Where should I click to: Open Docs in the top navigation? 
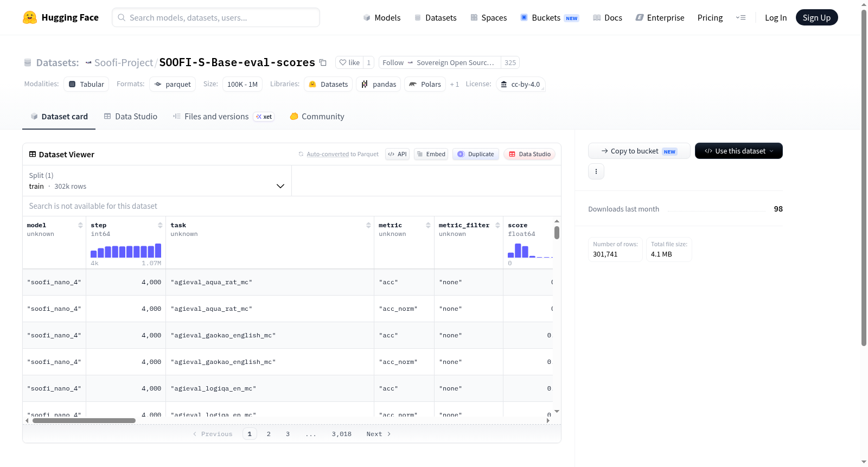(608, 17)
